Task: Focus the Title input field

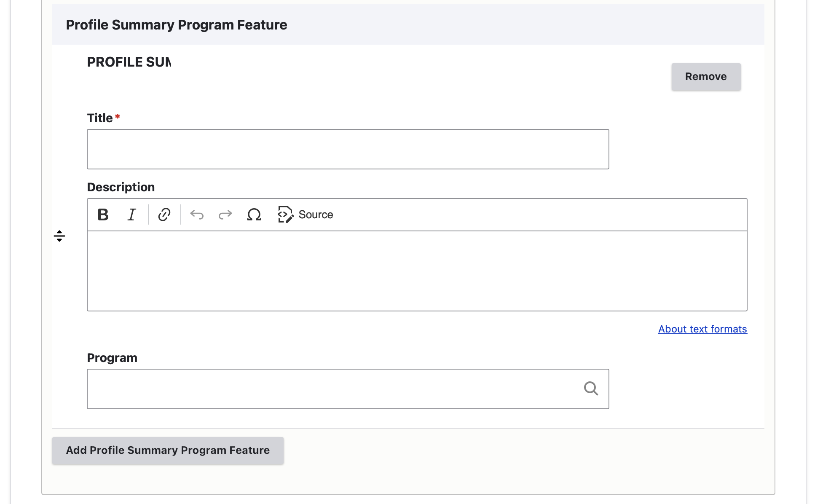Action: pos(348,149)
